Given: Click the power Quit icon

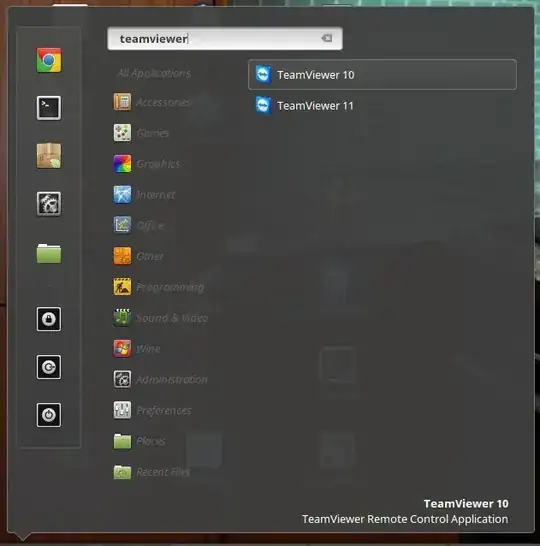Looking at the screenshot, I should point(49,415).
